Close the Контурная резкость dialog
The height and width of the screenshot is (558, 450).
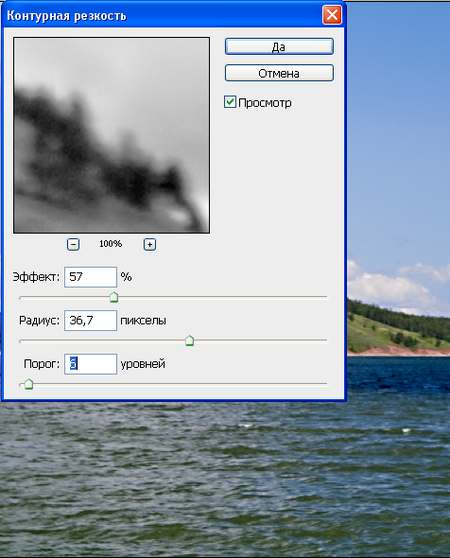(x=332, y=15)
